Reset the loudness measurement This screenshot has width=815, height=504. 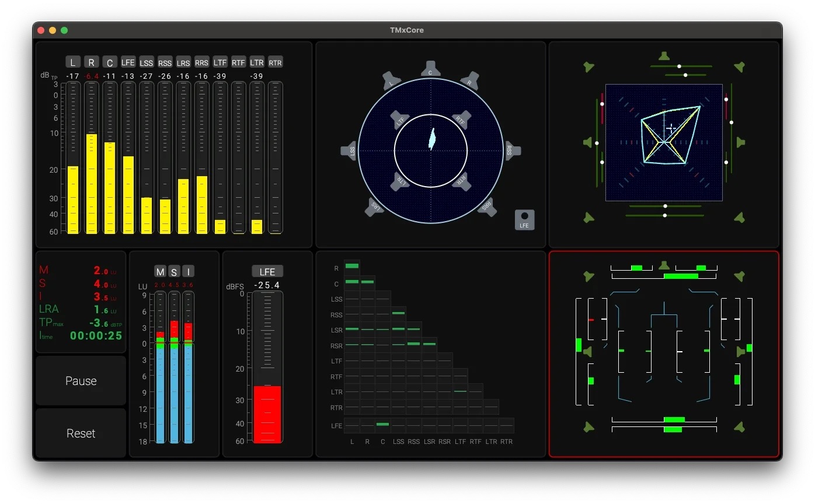[x=81, y=433]
